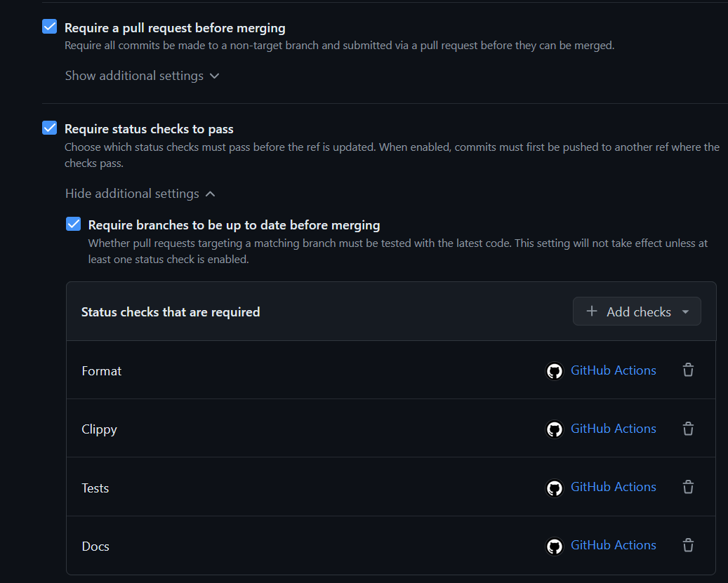Open the Add checks dropdown arrow

(686, 311)
